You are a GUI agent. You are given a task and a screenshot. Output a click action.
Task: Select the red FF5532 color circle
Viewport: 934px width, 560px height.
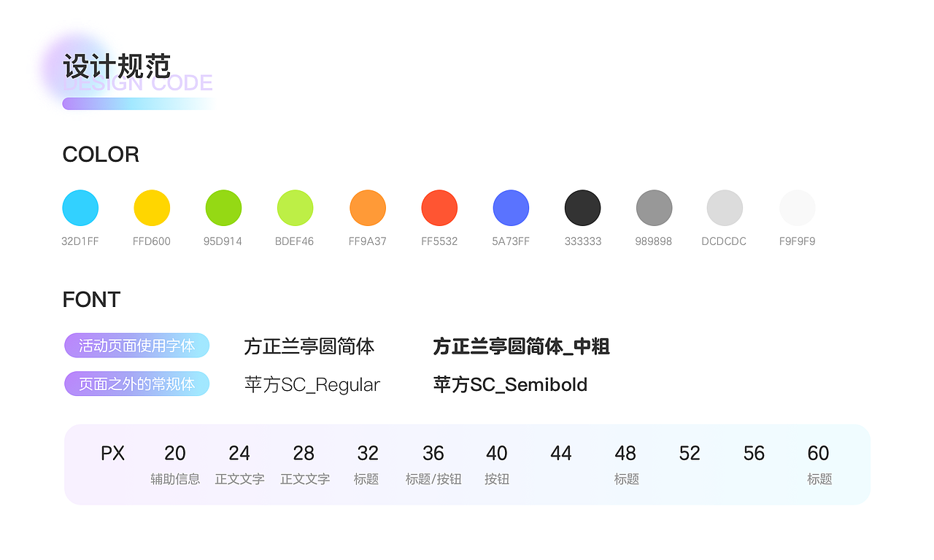point(439,207)
